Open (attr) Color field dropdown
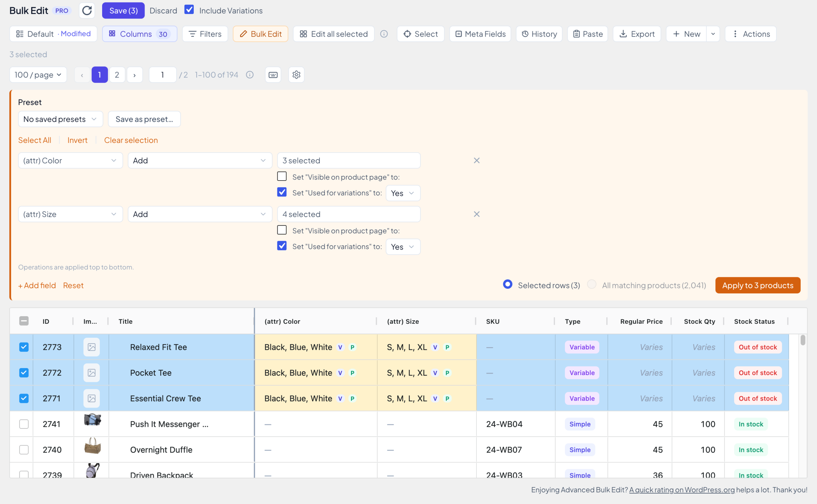Viewport: 817px width, 504px height. (x=70, y=161)
